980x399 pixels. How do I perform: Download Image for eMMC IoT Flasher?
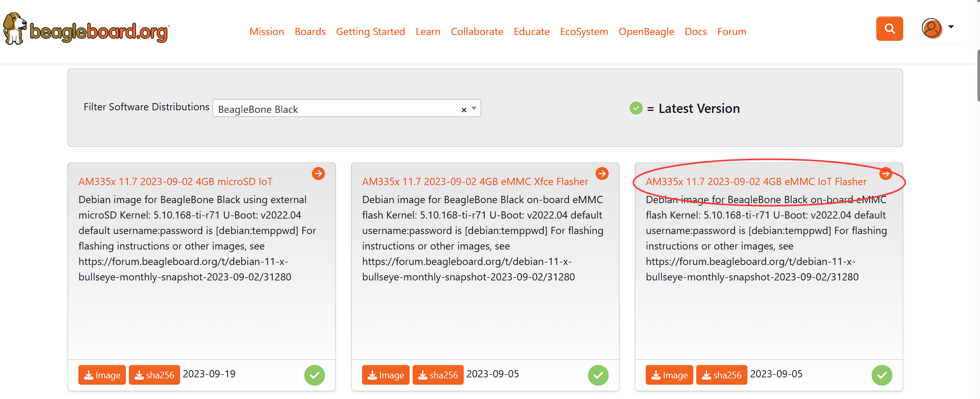pyautogui.click(x=669, y=375)
